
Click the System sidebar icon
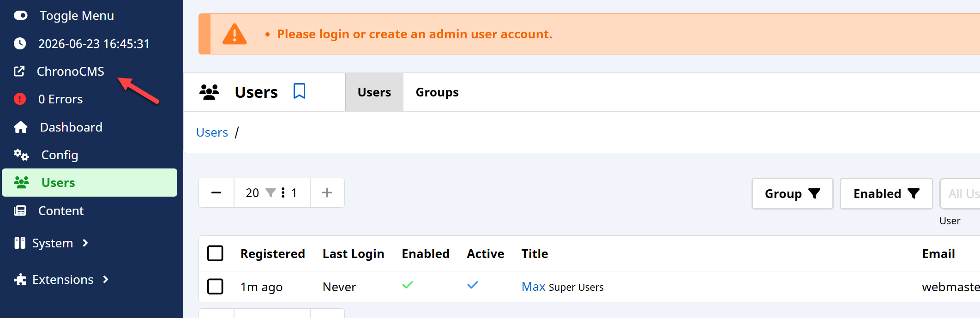pos(19,243)
